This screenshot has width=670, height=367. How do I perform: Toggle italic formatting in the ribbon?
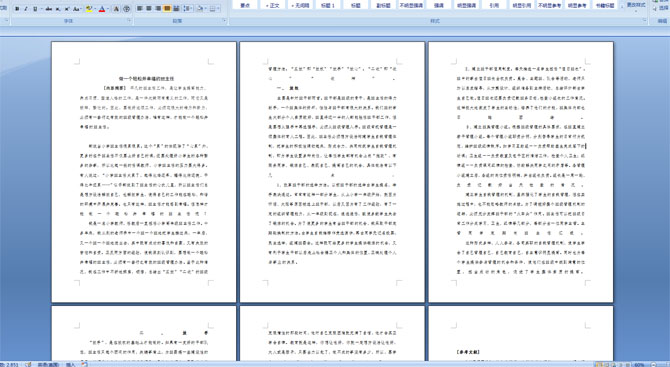(x=26, y=9)
